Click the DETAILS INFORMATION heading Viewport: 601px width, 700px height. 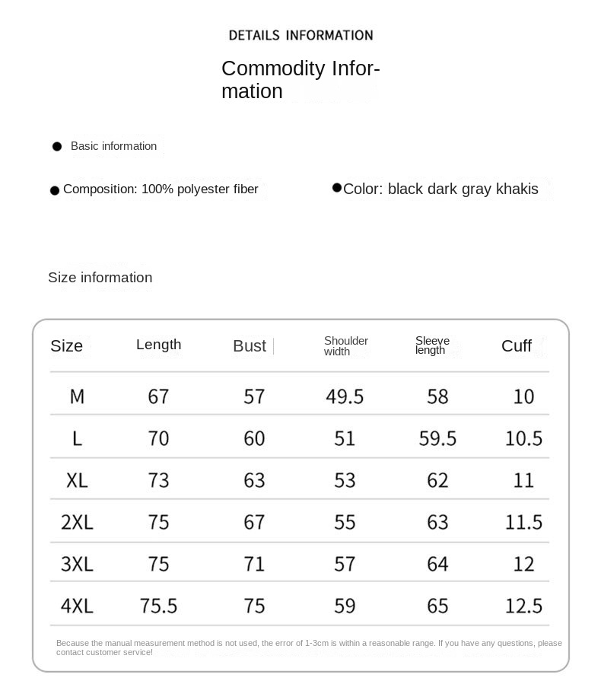[x=300, y=35]
